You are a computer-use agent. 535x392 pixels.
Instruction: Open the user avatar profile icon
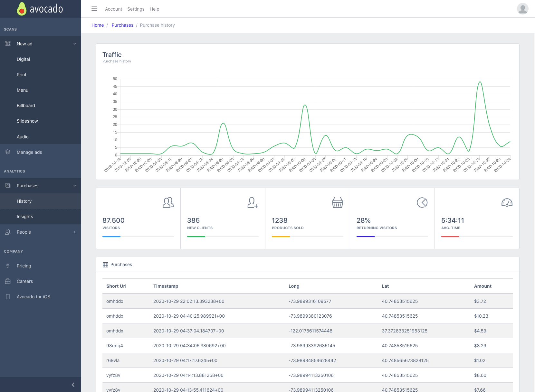(522, 9)
